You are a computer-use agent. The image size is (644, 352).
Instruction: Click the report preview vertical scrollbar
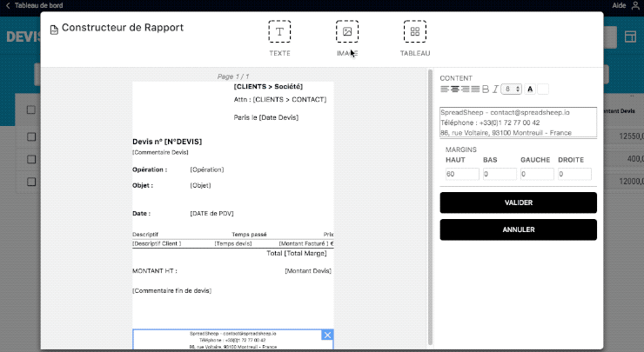tap(430, 207)
